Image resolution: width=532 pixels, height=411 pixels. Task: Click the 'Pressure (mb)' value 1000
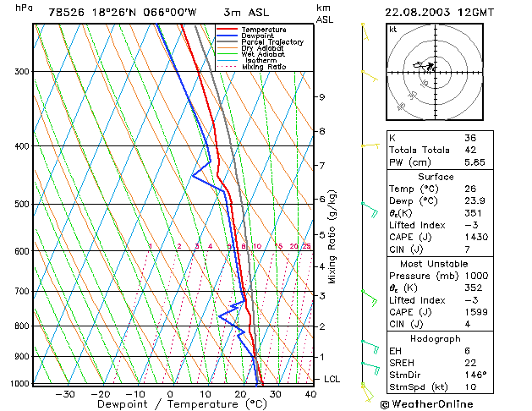[476, 276]
